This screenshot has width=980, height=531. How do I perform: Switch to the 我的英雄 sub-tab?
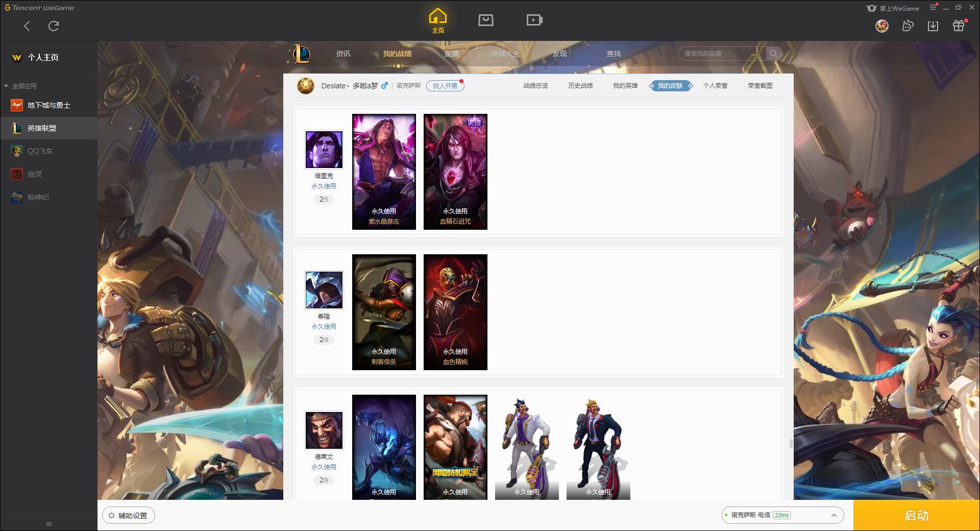625,86
